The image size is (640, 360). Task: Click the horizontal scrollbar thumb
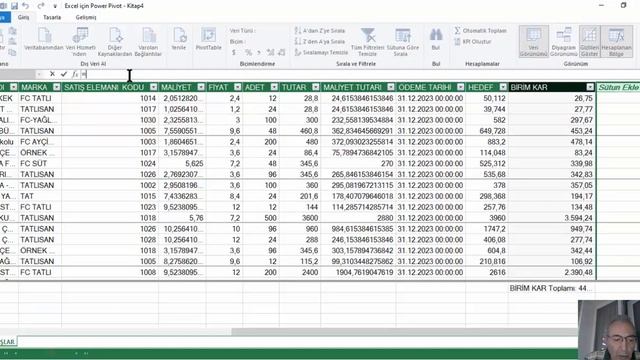pyautogui.click(x=404, y=332)
